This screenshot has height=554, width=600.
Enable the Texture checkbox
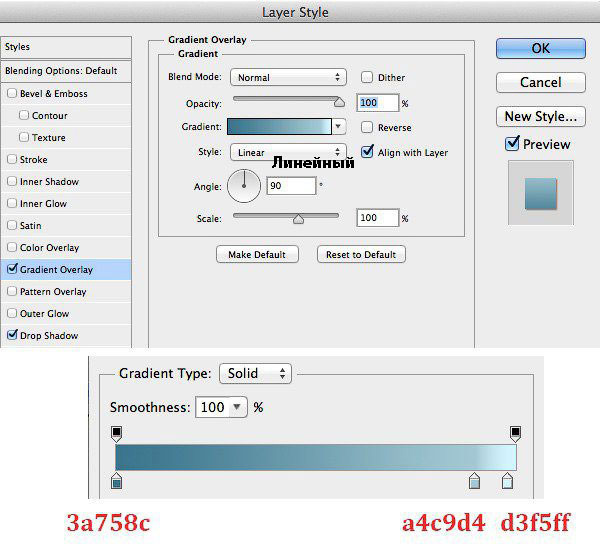pos(24,137)
